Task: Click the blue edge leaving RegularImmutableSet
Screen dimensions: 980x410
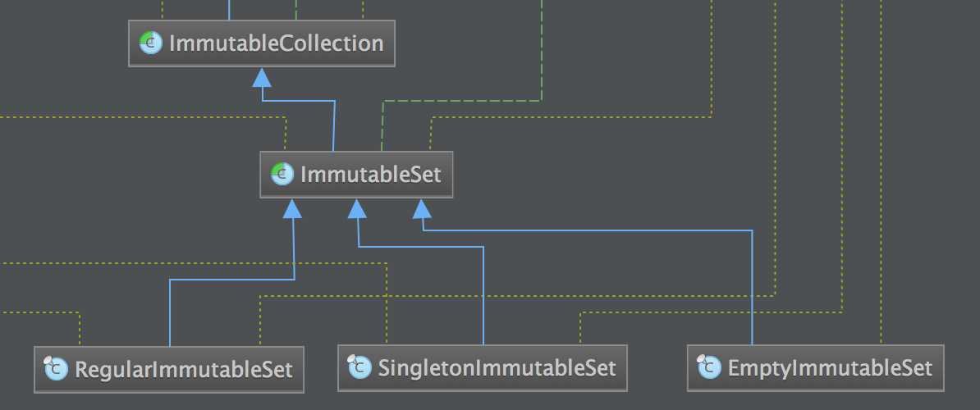Action: coord(170,312)
